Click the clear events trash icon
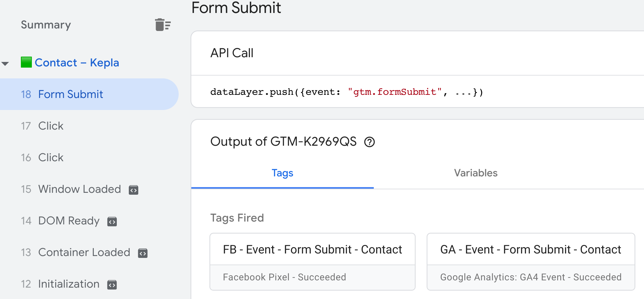Screen dimensions: 644x299 pyautogui.click(x=163, y=25)
